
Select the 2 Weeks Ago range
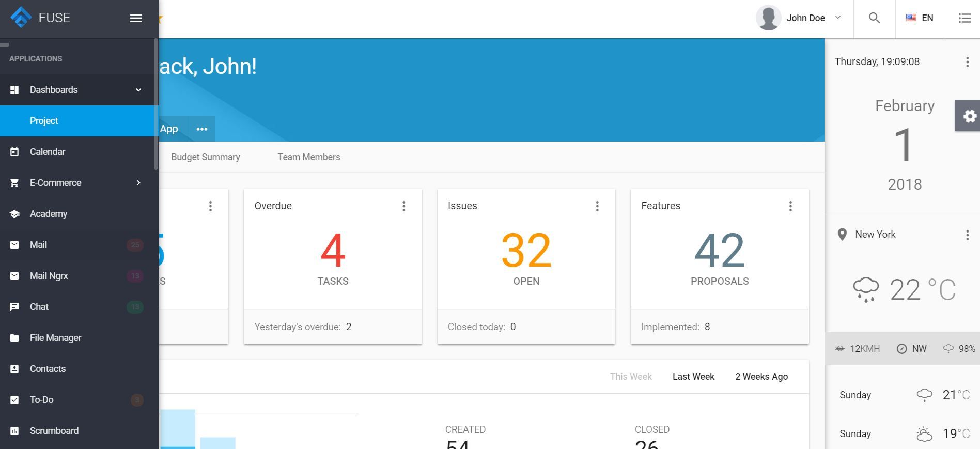[x=761, y=377]
